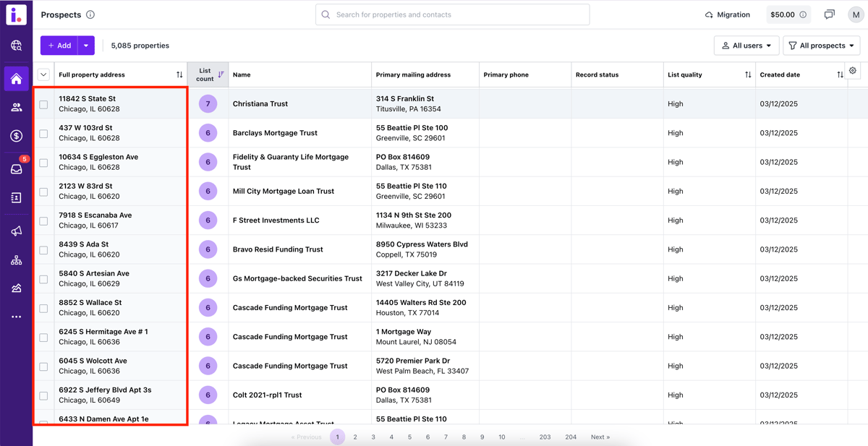The image size is (868, 446).
Task: Go to page 203
Action: pyautogui.click(x=545, y=437)
